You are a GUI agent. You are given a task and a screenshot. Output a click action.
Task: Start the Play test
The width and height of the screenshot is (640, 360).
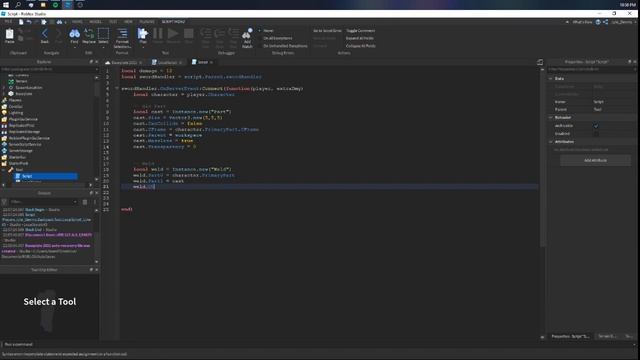(x=142, y=33)
